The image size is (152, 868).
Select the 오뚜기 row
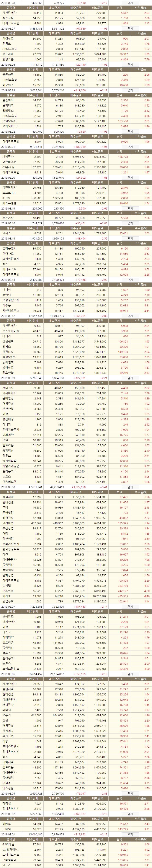(x=76, y=715)
